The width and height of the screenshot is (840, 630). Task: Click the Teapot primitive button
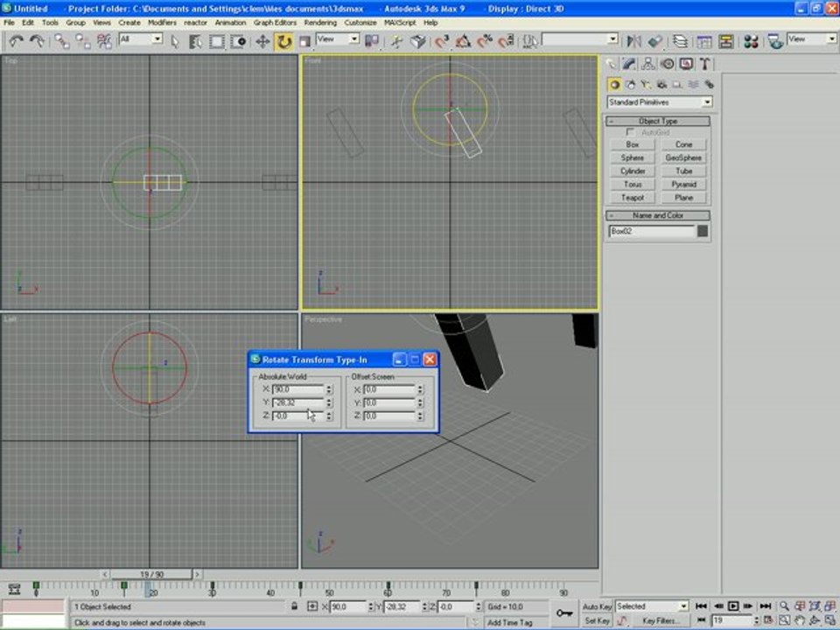click(633, 198)
